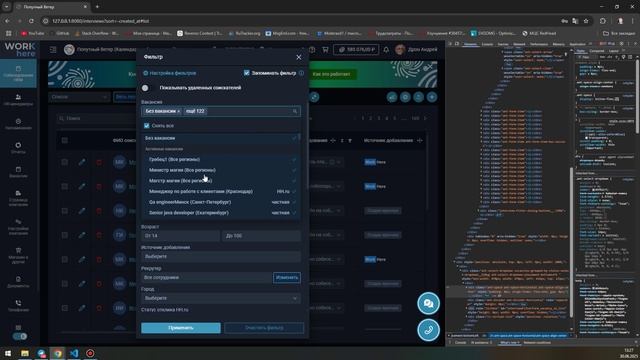
Task: Open the shopping cart icon in header
Action: (x=325, y=49)
